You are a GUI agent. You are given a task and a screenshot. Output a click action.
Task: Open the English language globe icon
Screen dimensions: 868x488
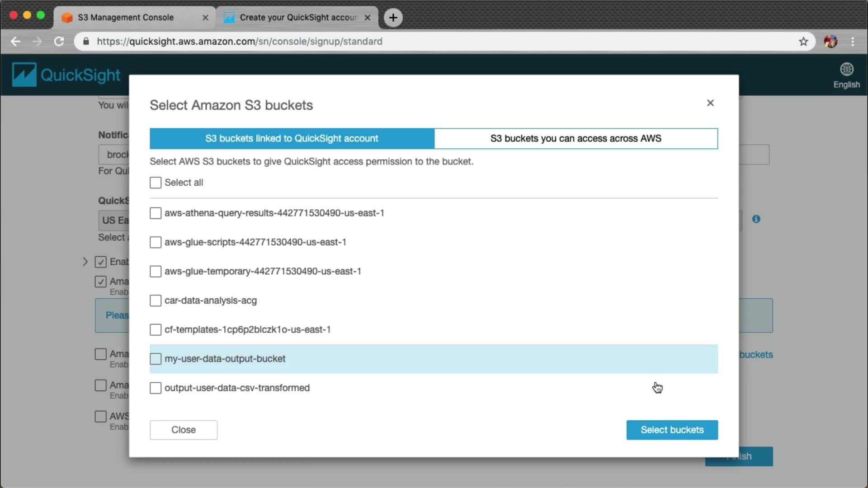pyautogui.click(x=846, y=70)
